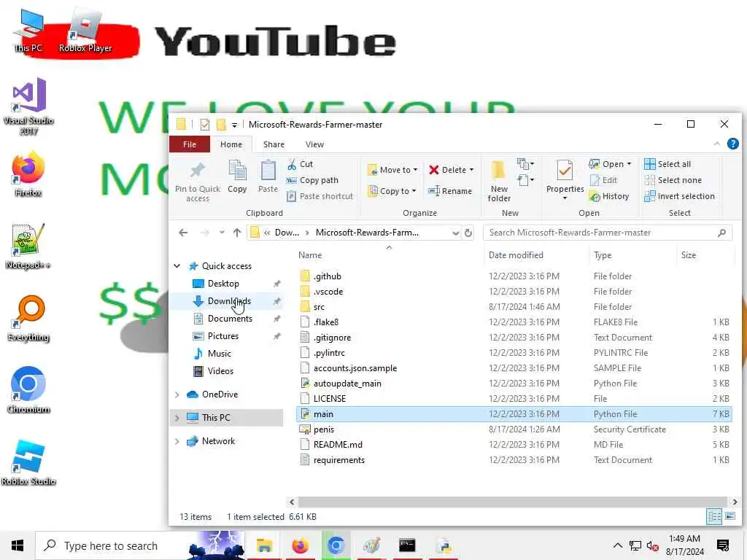Open the address bar history dropdown
The image size is (747, 560).
point(455,233)
